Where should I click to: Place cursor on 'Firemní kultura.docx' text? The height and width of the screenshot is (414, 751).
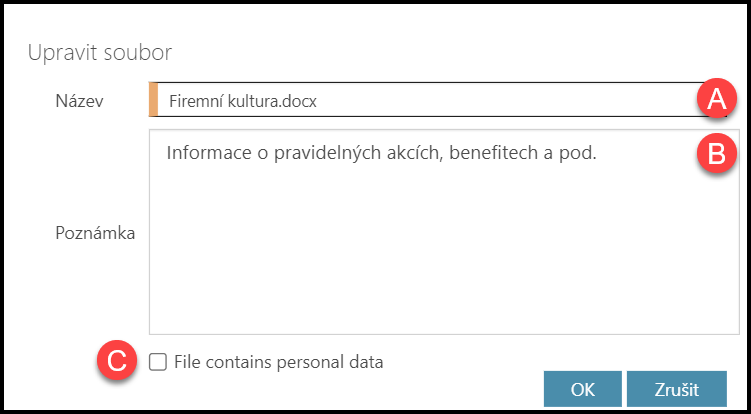(245, 101)
